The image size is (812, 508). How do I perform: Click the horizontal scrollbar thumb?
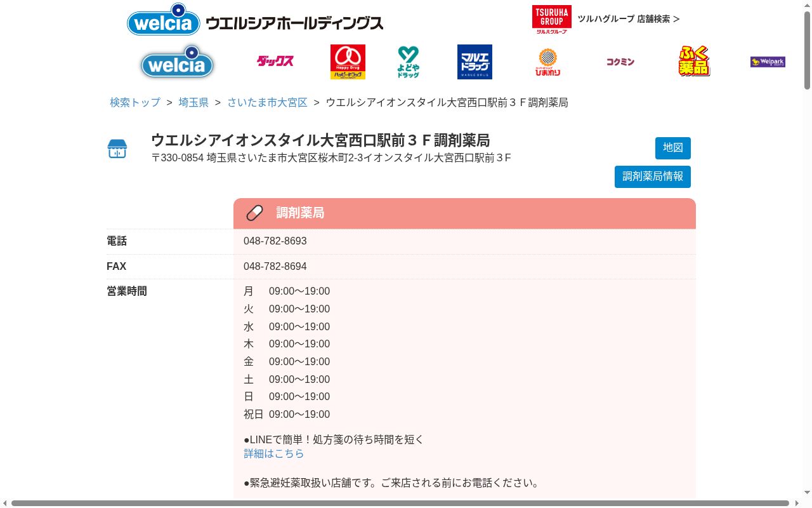point(400,503)
